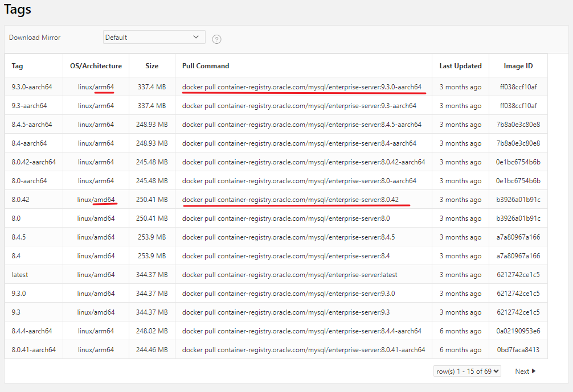Viewport: 573px width, 392px height.
Task: Click the OS/Architecture column header
Action: click(x=96, y=66)
